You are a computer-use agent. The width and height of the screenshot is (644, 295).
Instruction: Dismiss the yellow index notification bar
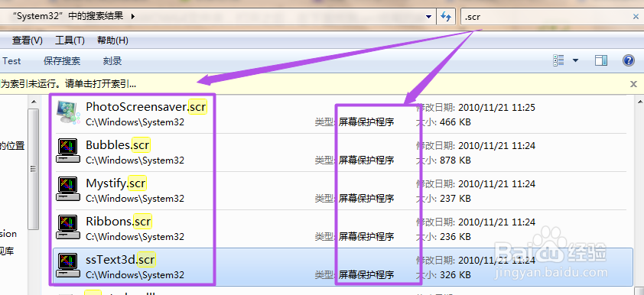point(634,84)
